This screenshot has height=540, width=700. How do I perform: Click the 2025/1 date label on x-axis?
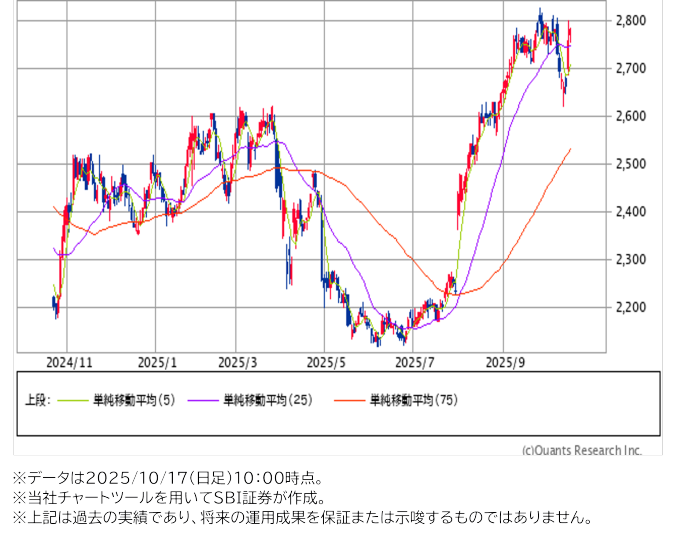(157, 363)
